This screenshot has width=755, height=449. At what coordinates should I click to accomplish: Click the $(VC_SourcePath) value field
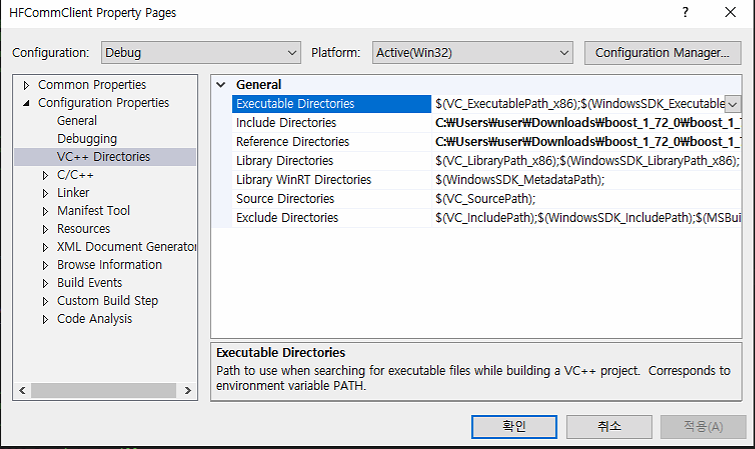[x=586, y=198]
